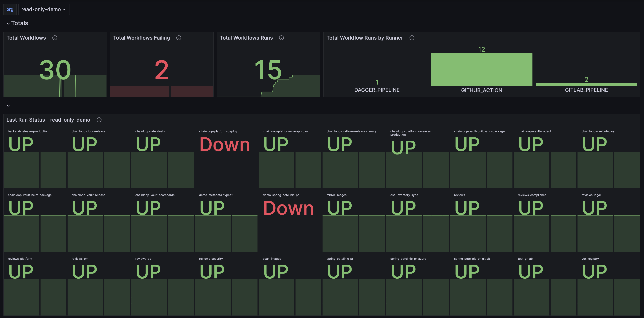
Task: Collapse the unnamed row below Totals
Action: click(x=8, y=106)
